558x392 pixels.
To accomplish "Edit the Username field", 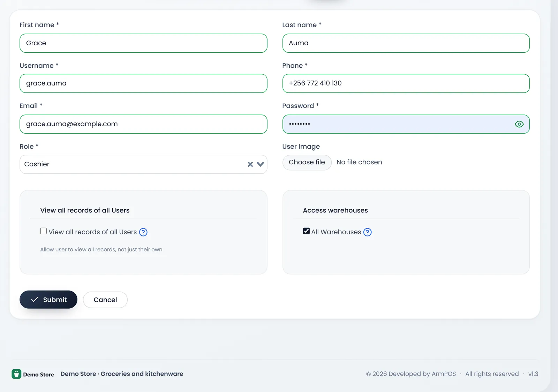I will (143, 83).
